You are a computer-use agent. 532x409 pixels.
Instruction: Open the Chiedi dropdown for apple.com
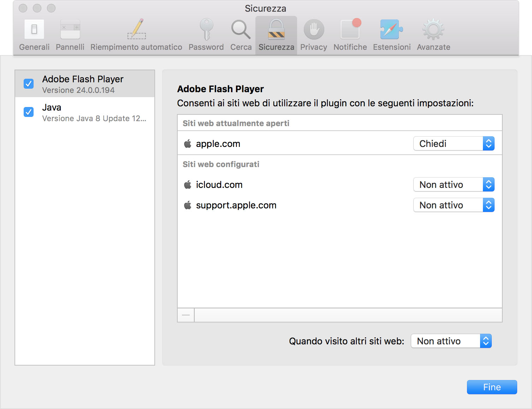pos(454,143)
